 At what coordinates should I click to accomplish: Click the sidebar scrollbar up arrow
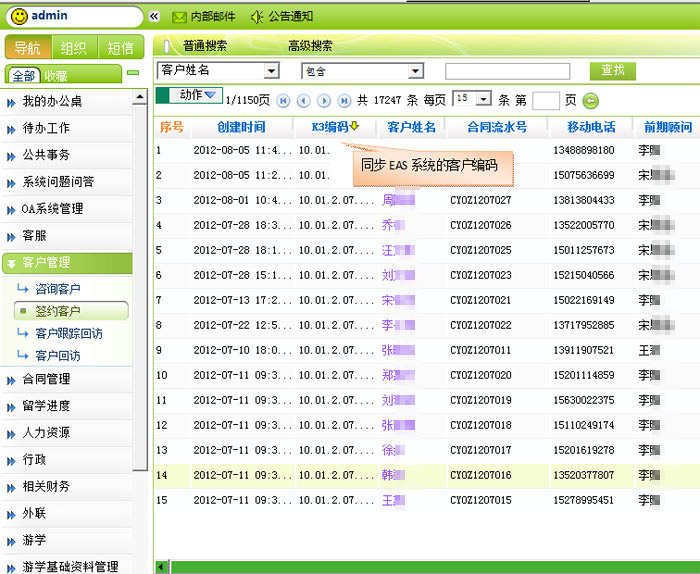point(140,96)
